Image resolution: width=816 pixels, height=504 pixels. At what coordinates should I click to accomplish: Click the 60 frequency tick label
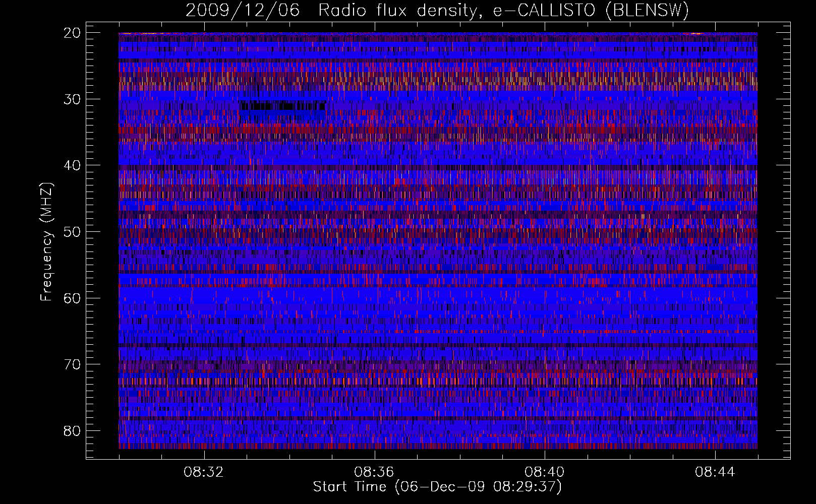tap(73, 298)
